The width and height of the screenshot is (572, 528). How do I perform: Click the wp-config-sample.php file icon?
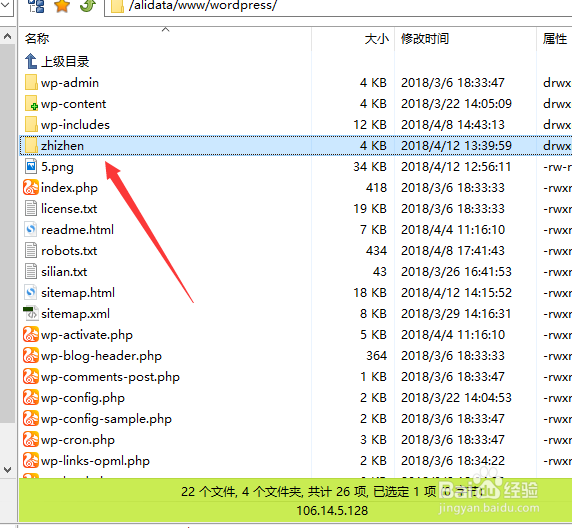[31, 419]
